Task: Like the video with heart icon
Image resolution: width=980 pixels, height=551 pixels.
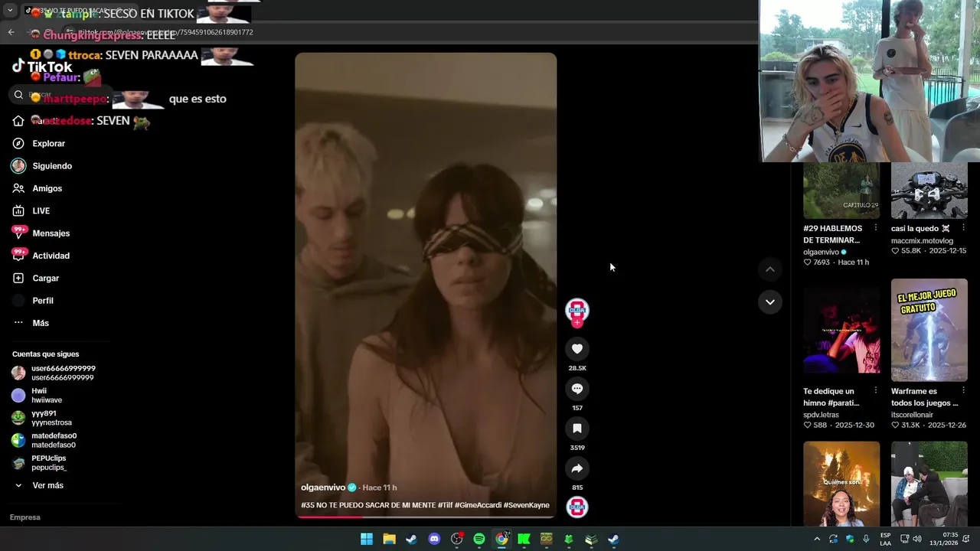Action: 577,349
